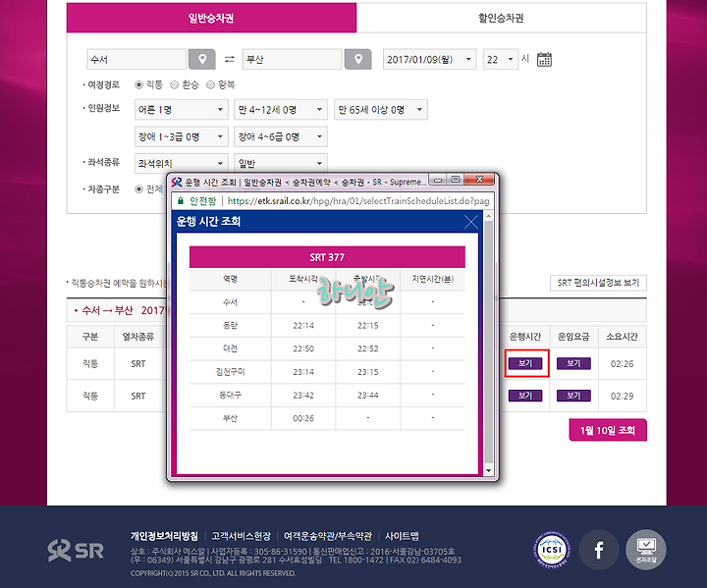Click the 1월 10일 조회 button

click(x=608, y=430)
